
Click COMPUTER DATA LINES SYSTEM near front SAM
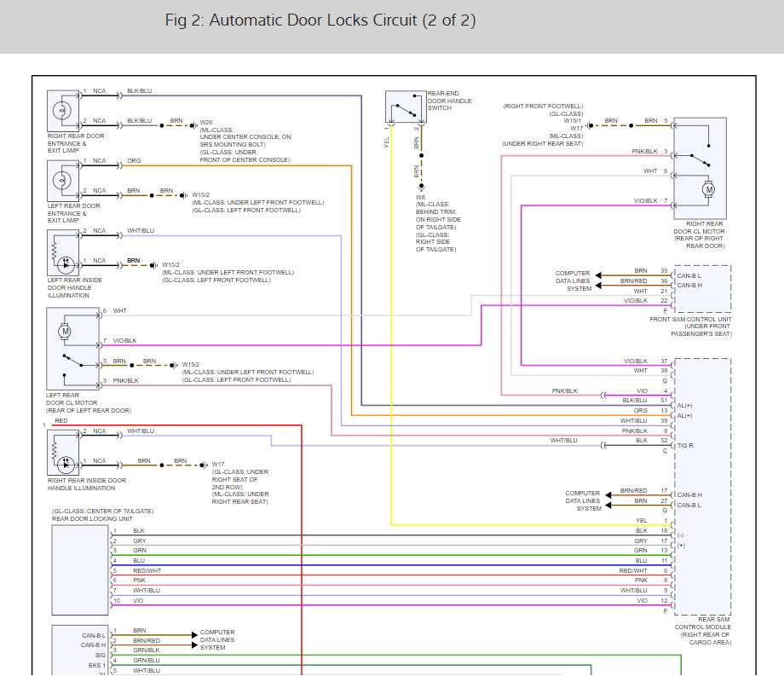(573, 280)
